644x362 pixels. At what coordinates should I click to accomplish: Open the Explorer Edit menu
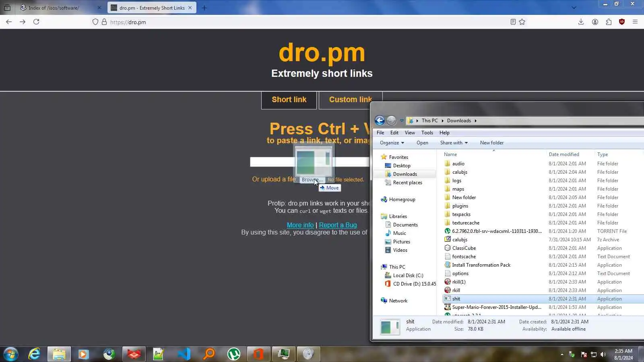(394, 133)
